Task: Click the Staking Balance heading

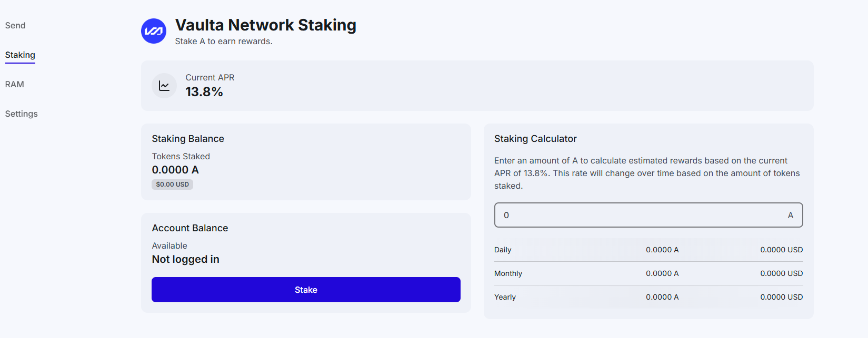Action: pyautogui.click(x=188, y=139)
